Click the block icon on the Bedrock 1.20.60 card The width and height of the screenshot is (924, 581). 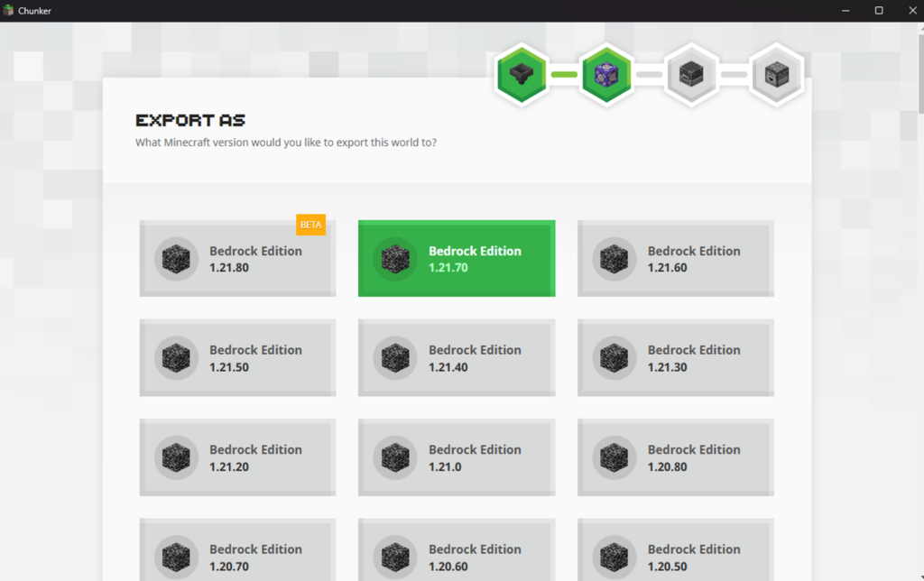click(394, 555)
